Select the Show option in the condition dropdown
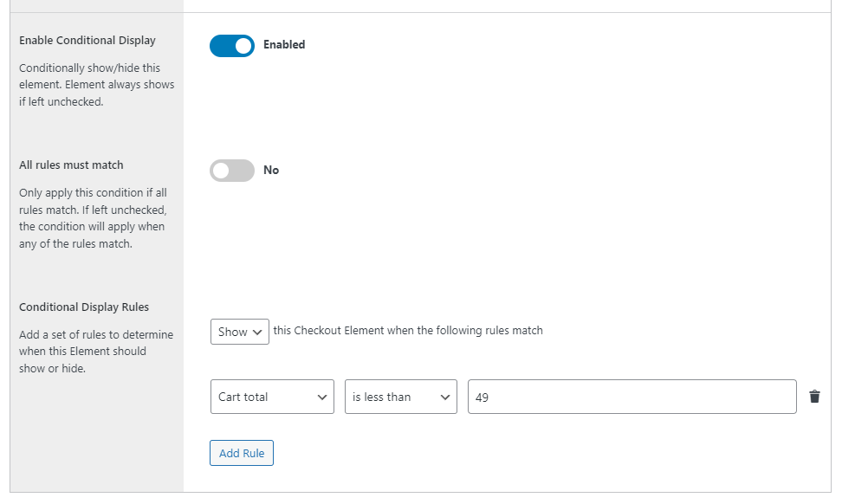Screen dimensions: 842x504 pos(239,331)
